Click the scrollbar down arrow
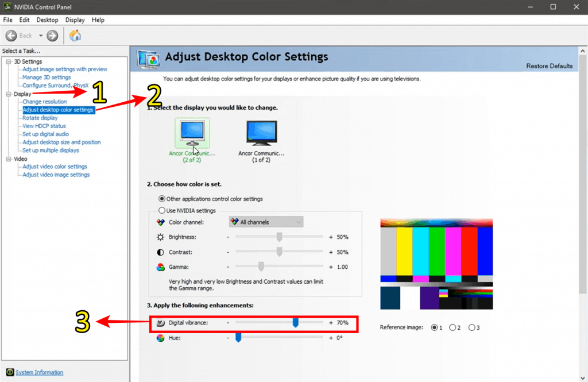This screenshot has height=382, width=588. pyautogui.click(x=582, y=378)
